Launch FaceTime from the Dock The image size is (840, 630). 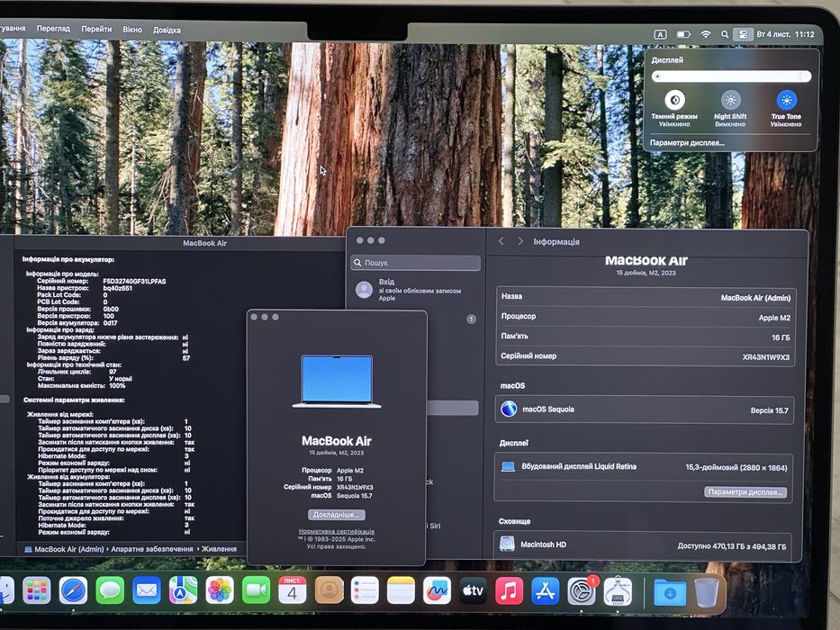point(256,591)
